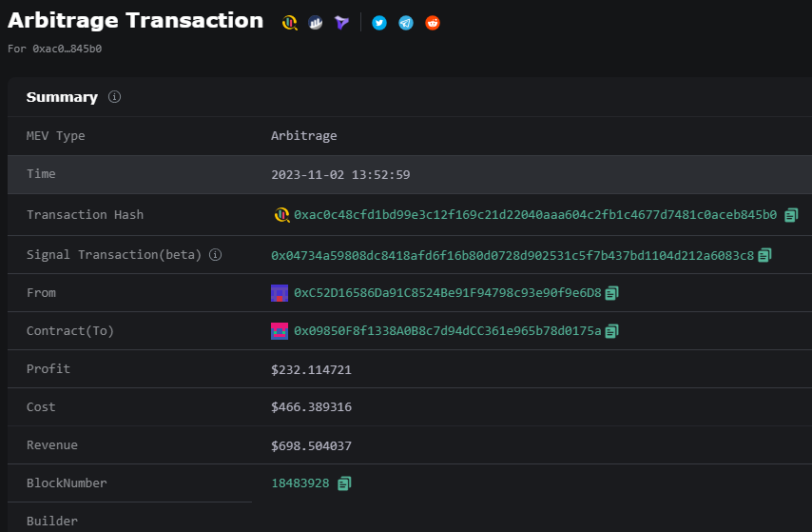The image size is (812, 532).
Task: Select the time value 2023-11-02 13:52:59
Action: point(340,175)
